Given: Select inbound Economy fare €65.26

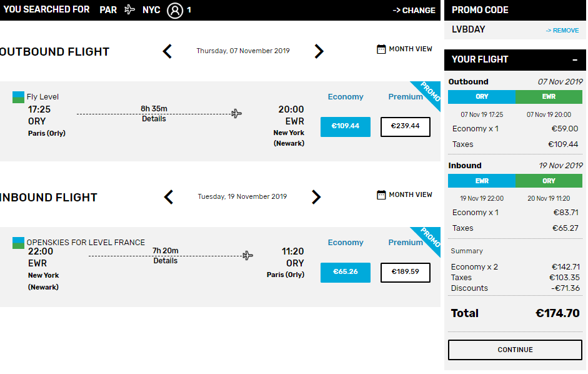Looking at the screenshot, I should (346, 272).
